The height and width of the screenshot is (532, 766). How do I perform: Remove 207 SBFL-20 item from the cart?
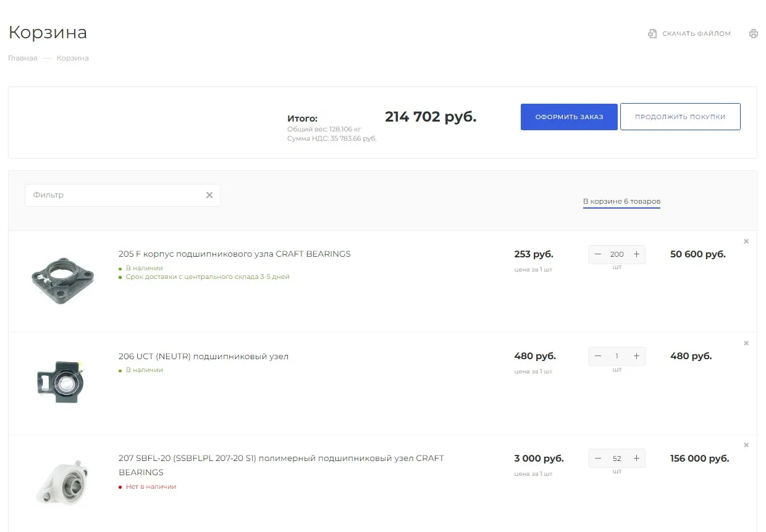pyautogui.click(x=746, y=445)
